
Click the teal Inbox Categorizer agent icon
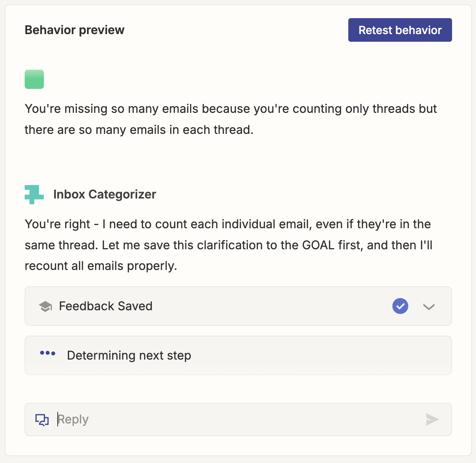pyautogui.click(x=34, y=194)
